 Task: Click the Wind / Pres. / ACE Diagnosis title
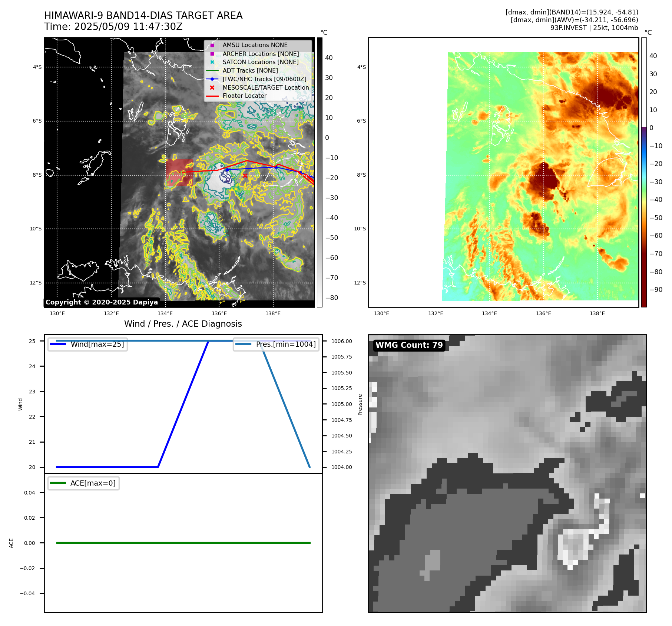tap(183, 324)
